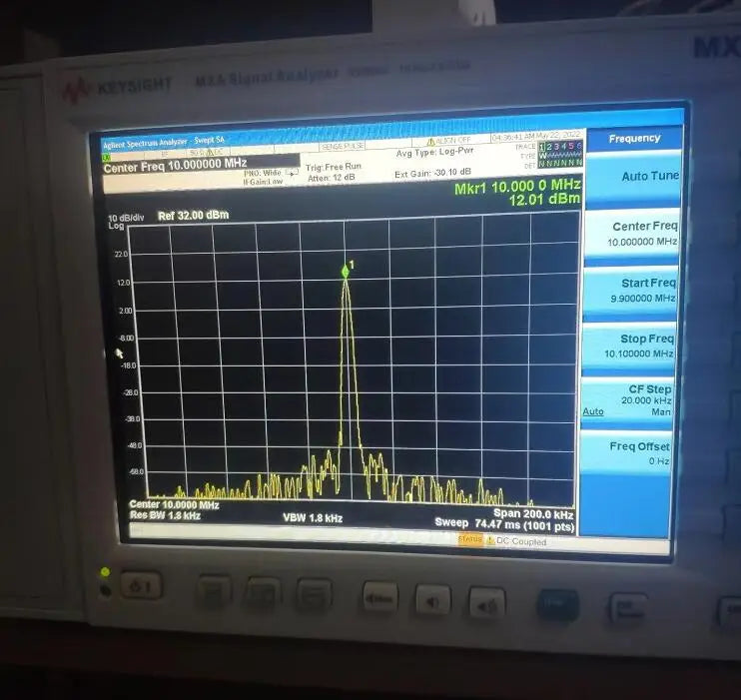Click 'PNO: Wide' text

tap(263, 173)
